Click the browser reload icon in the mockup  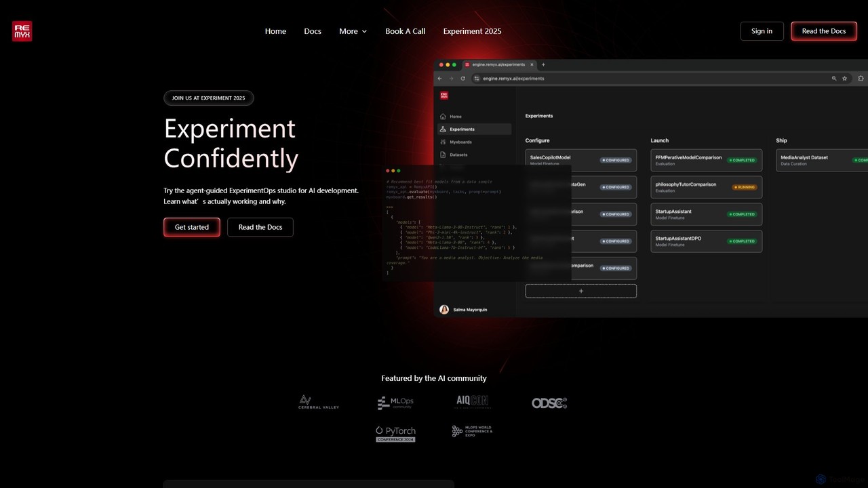[x=463, y=79]
